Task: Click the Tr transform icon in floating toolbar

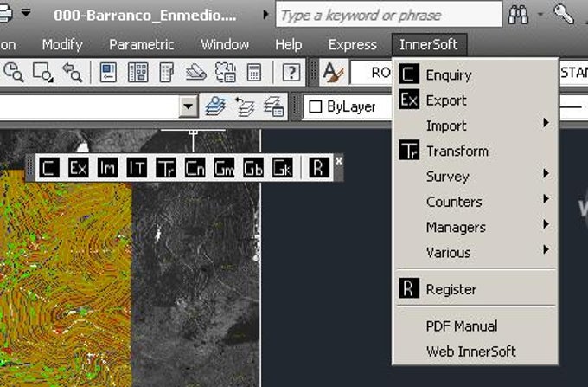Action: point(166,168)
